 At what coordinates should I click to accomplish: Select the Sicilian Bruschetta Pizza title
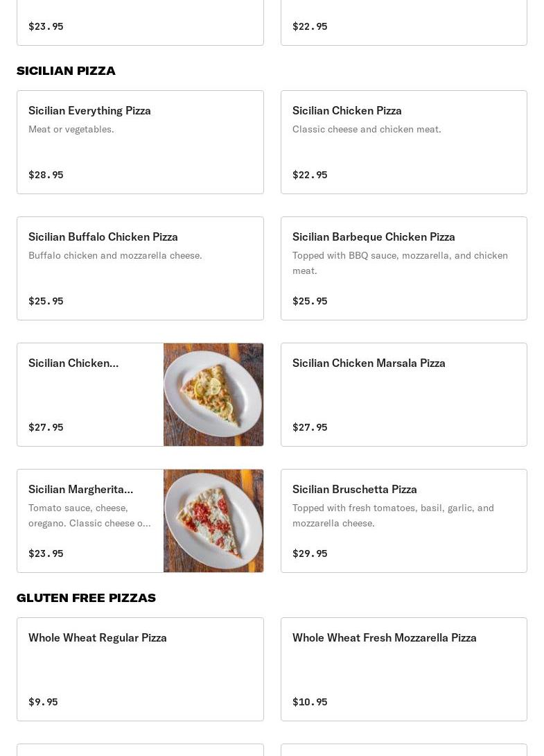(354, 489)
